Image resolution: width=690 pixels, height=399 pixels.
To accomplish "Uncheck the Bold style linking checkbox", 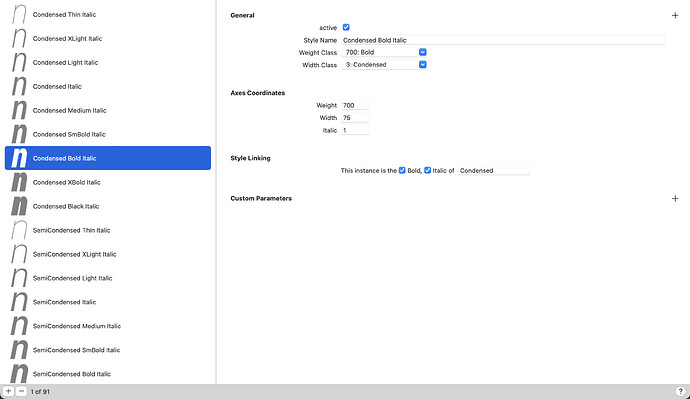I will [402, 170].
